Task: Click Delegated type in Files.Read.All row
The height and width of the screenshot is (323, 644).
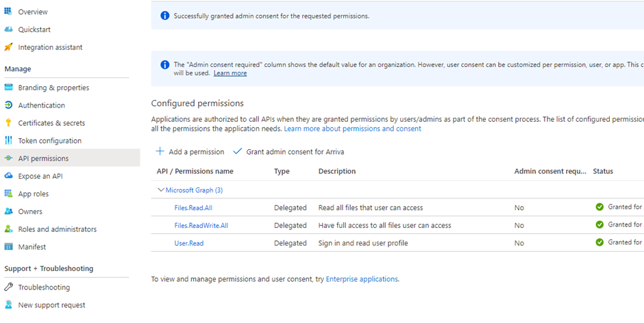Action: [290, 207]
